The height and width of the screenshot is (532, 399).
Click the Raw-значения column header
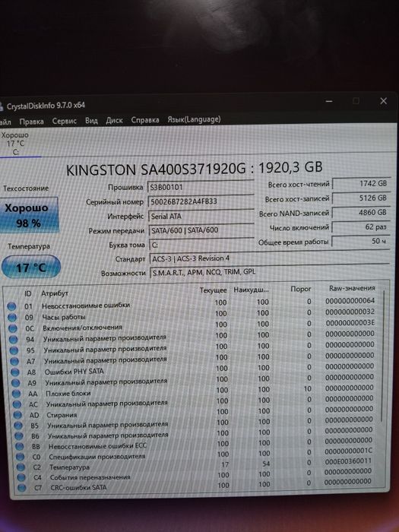(x=352, y=288)
